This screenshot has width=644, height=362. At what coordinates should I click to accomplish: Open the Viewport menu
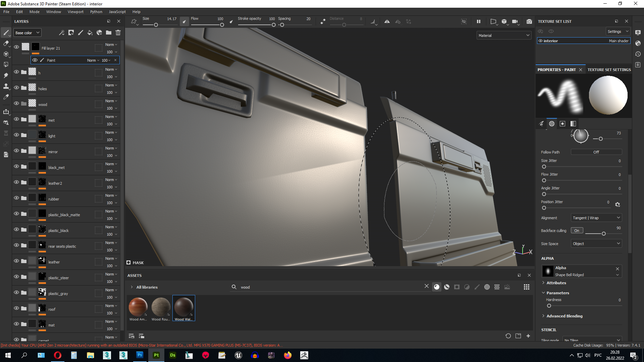tap(75, 12)
